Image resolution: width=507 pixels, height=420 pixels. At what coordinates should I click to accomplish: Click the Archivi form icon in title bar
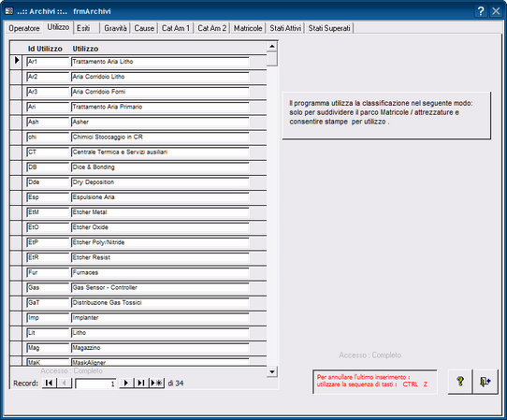point(9,11)
